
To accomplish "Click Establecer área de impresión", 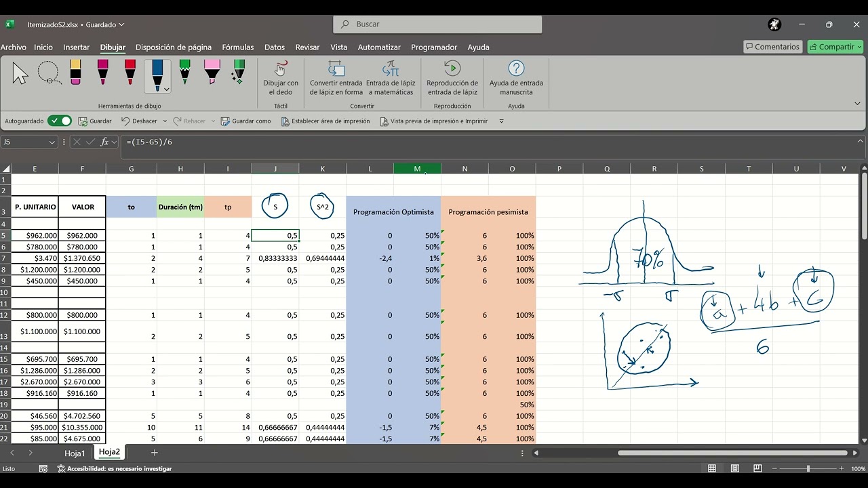I will tap(325, 121).
